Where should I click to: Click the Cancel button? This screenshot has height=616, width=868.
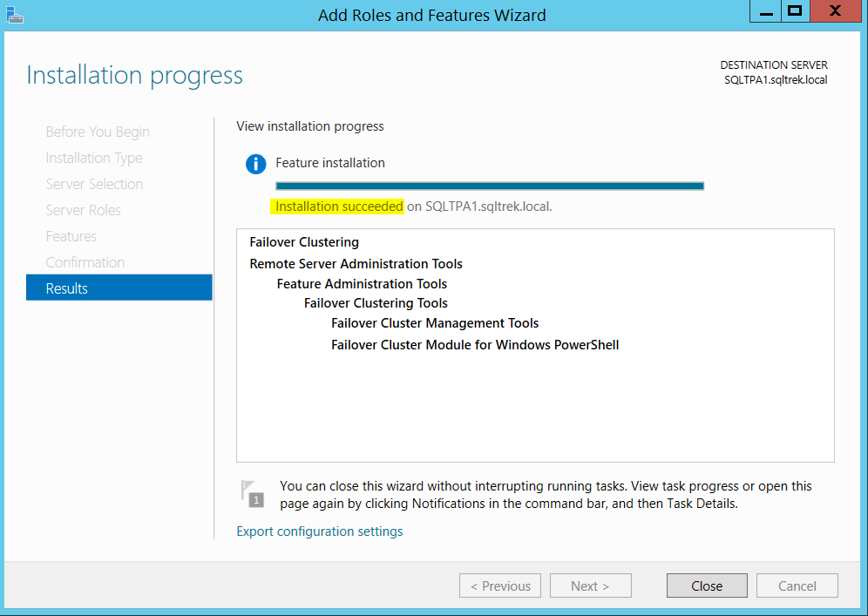797,586
